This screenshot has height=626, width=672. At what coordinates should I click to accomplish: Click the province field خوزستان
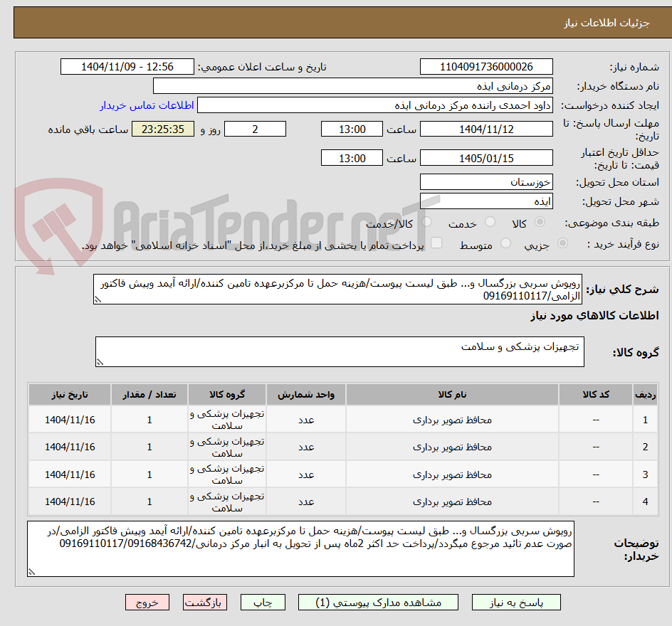click(486, 182)
